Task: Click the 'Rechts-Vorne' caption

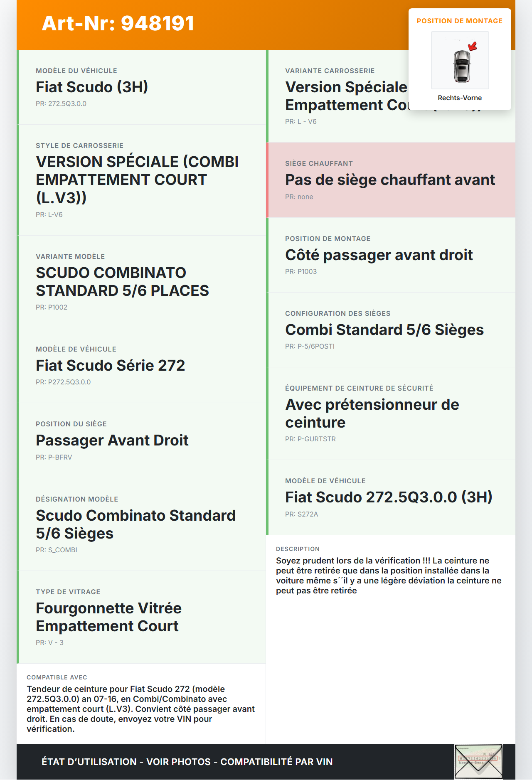Action: pyautogui.click(x=459, y=98)
